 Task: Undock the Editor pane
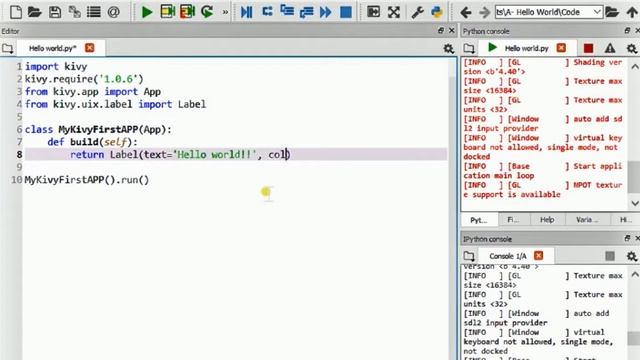click(x=441, y=31)
